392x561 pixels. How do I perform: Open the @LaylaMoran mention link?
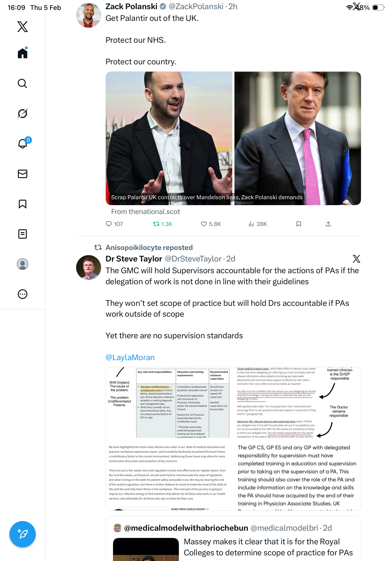click(x=130, y=357)
